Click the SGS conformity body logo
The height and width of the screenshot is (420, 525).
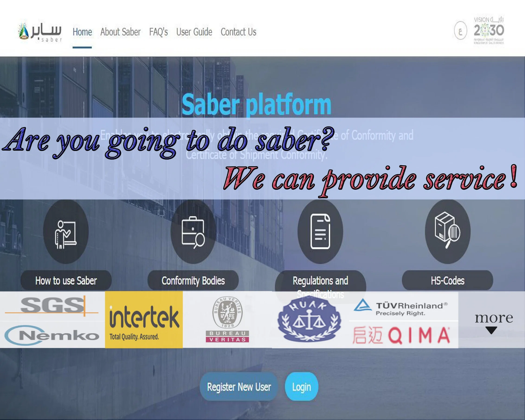(x=49, y=304)
